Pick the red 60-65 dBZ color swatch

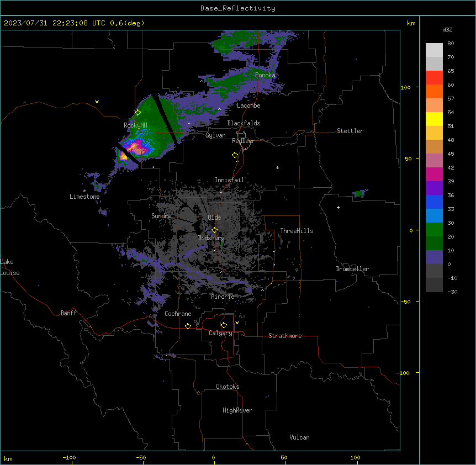point(434,78)
